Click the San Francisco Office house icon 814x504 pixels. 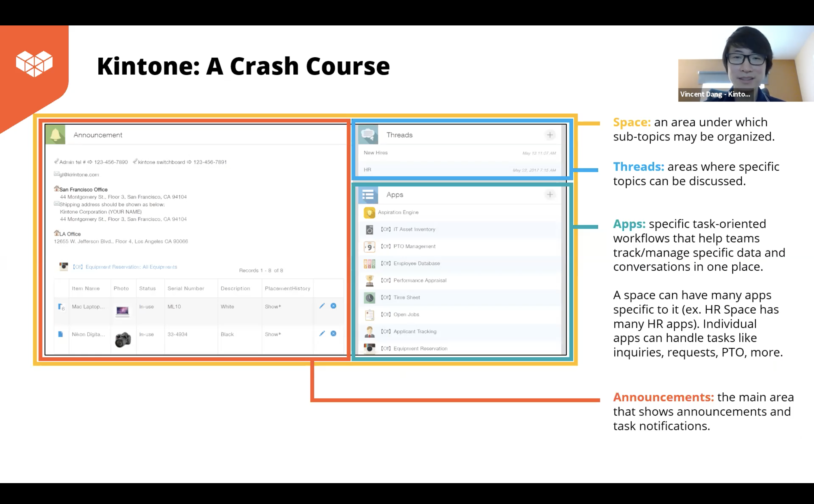point(57,189)
